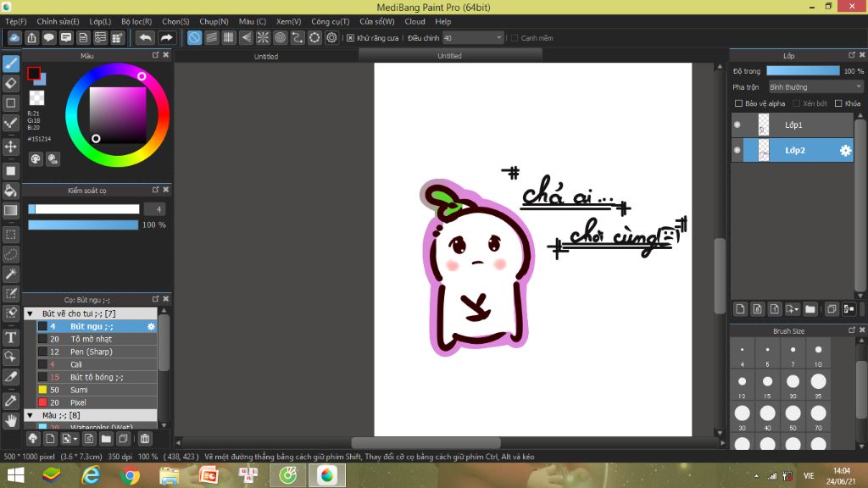
Task: Open Internet Explorer from taskbar
Action: [91, 475]
